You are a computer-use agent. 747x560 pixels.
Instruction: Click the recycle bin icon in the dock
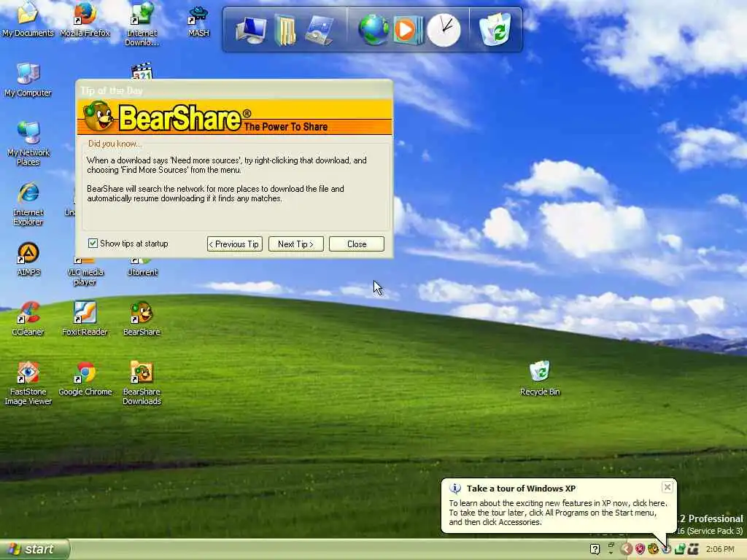coord(495,29)
